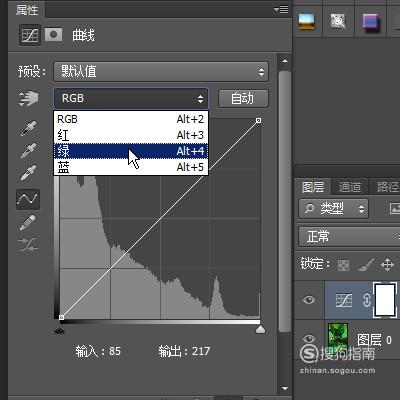Screen dimensions: 400x400
Task: Select the purple gradient style thumbnail
Action: (x=371, y=23)
